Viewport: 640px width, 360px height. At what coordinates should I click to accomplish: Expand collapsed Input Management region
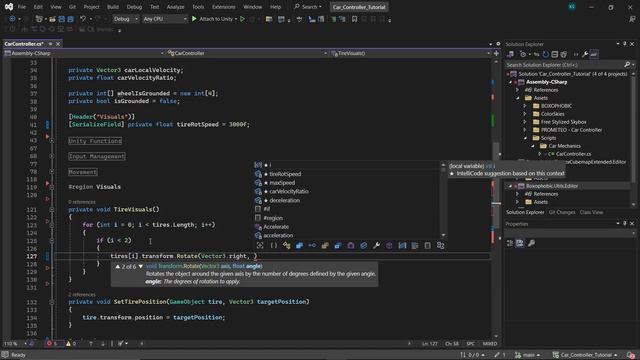tap(51, 156)
